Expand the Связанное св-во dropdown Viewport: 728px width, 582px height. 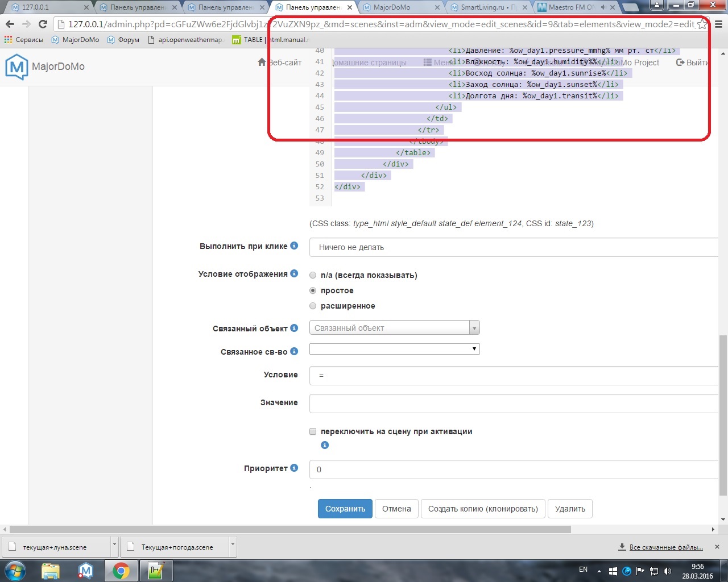pyautogui.click(x=395, y=349)
